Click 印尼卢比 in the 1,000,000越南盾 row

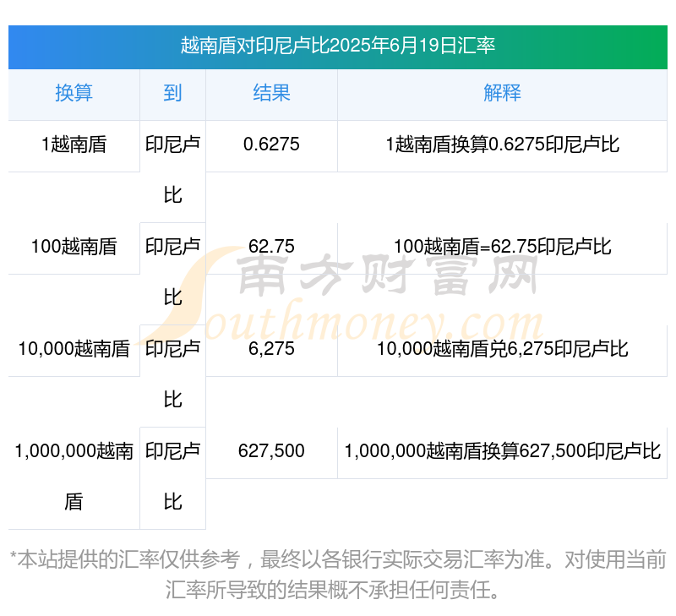pyautogui.click(x=172, y=477)
